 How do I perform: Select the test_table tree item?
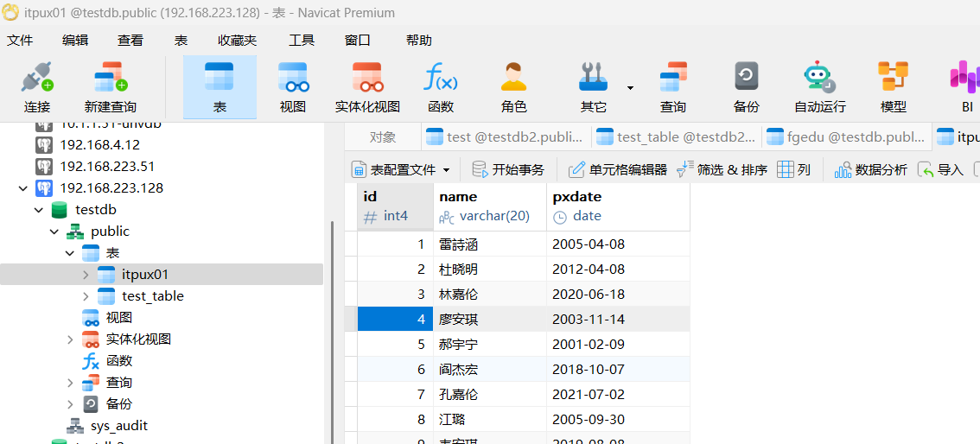click(152, 296)
